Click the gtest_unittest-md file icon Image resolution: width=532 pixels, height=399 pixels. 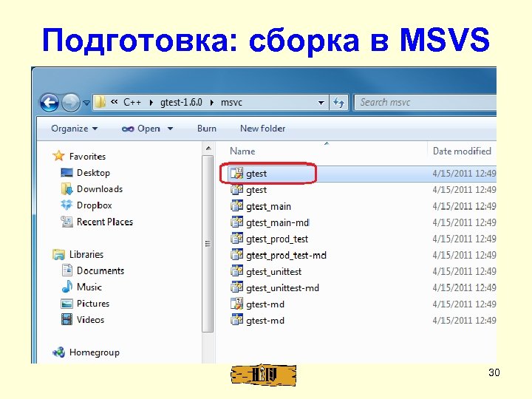[237, 287]
